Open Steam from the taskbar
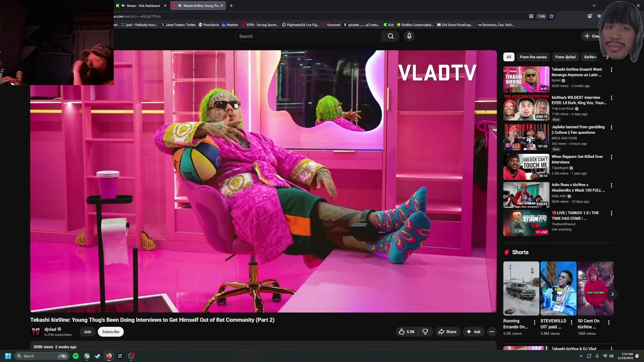Viewport: 644px width, 362px height. click(98, 356)
